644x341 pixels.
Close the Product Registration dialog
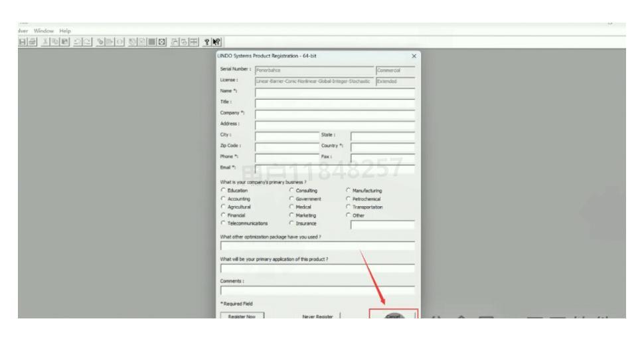[414, 56]
